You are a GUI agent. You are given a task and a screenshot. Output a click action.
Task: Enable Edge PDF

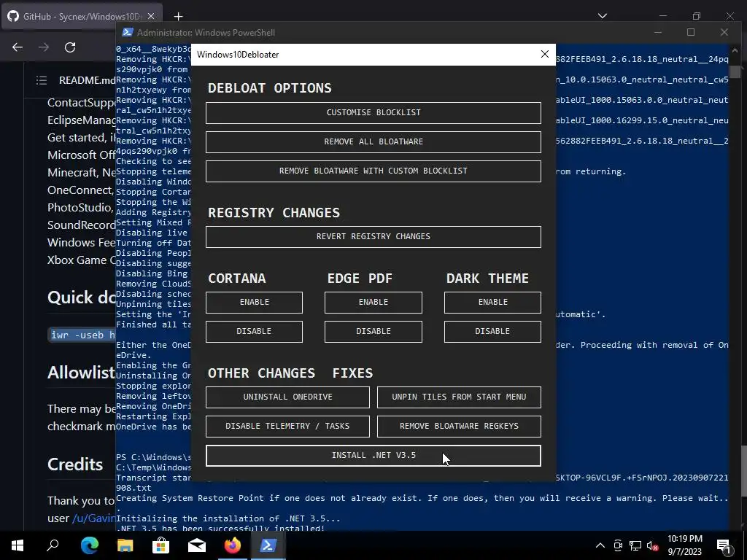click(x=373, y=303)
